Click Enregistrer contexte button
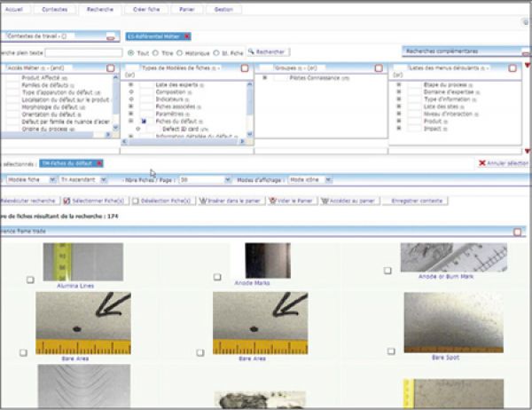The image size is (532, 410). click(x=415, y=201)
